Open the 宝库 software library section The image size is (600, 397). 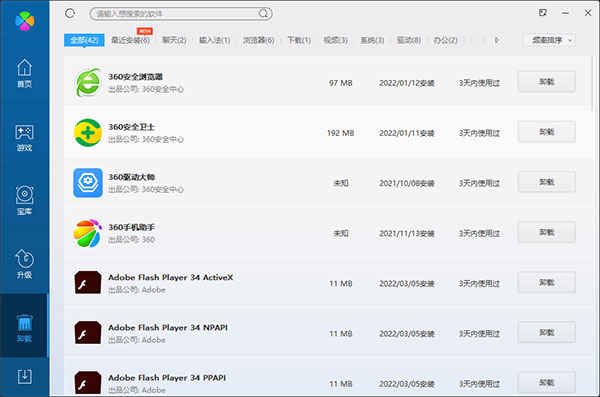(x=24, y=201)
